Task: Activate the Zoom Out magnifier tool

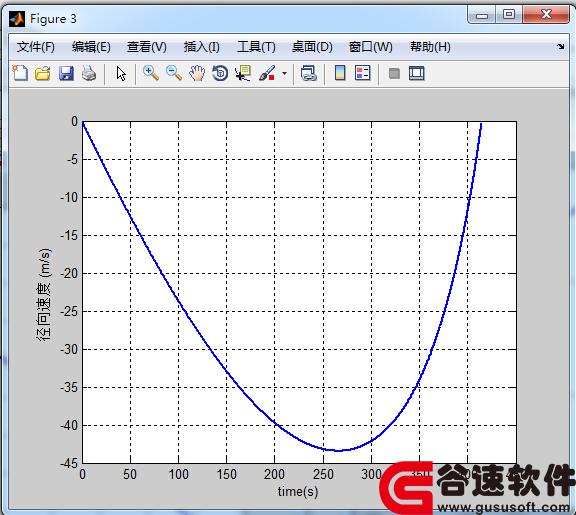Action: [174, 73]
